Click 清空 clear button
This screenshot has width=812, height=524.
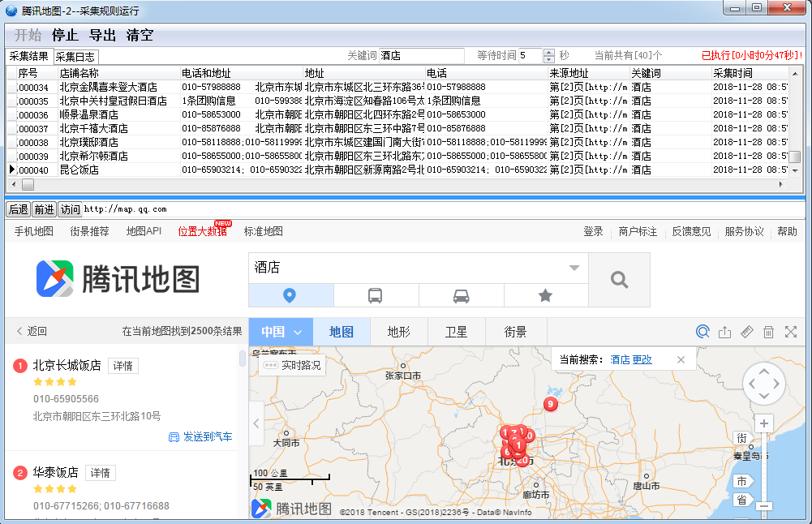click(140, 35)
